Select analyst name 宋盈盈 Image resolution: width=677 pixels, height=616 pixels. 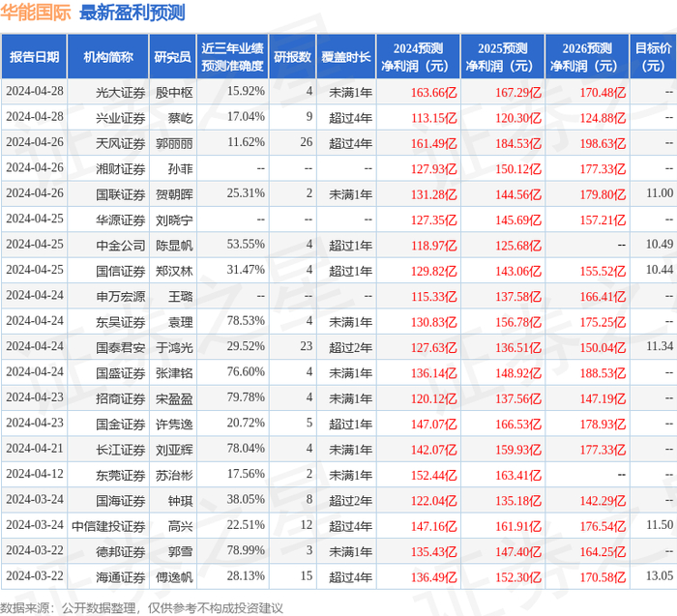[x=174, y=398]
